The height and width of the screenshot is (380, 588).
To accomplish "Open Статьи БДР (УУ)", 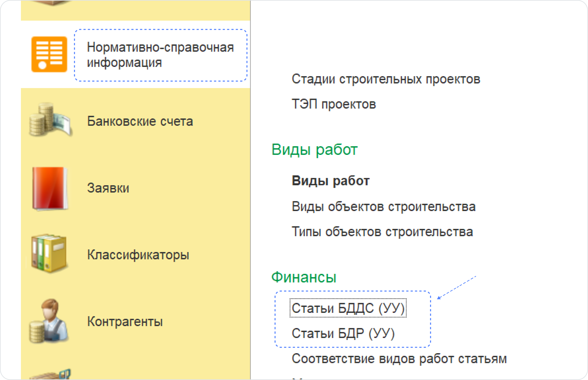I will (x=343, y=333).
